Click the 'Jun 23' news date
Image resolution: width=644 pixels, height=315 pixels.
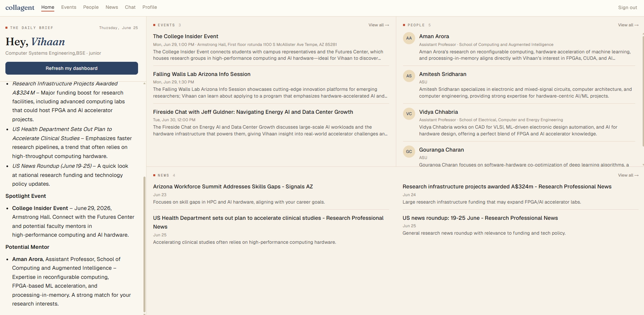pos(160,195)
